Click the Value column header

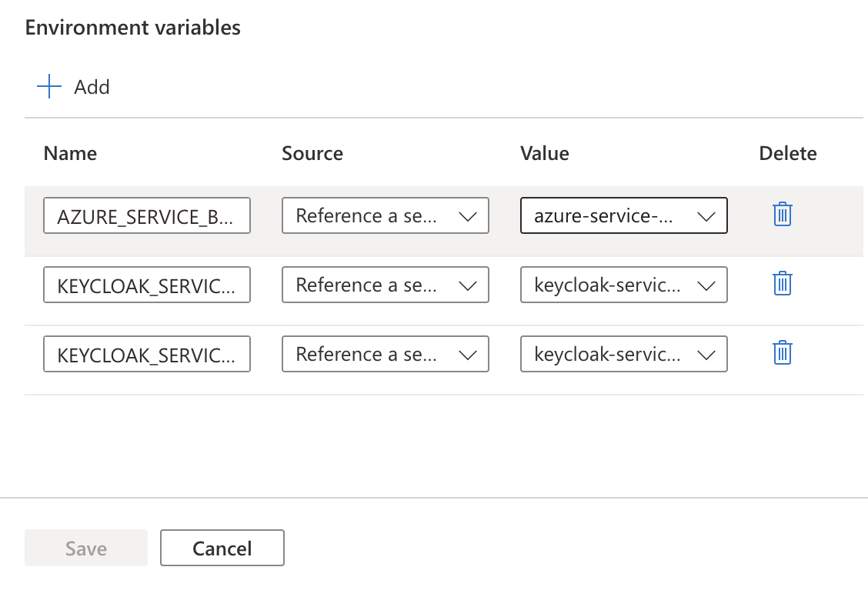[545, 153]
